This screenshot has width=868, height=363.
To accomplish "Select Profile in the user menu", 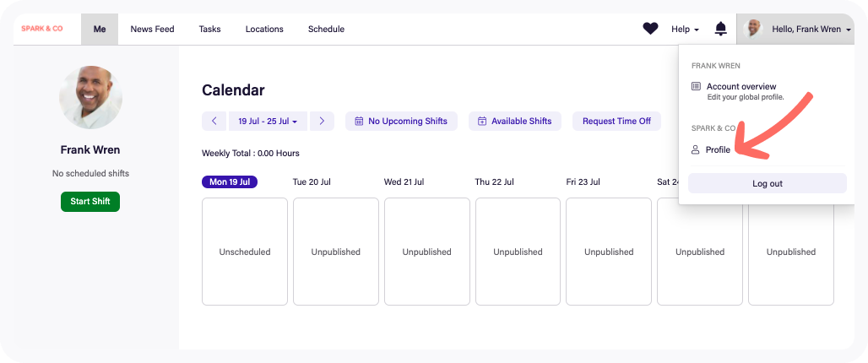I will pos(718,150).
